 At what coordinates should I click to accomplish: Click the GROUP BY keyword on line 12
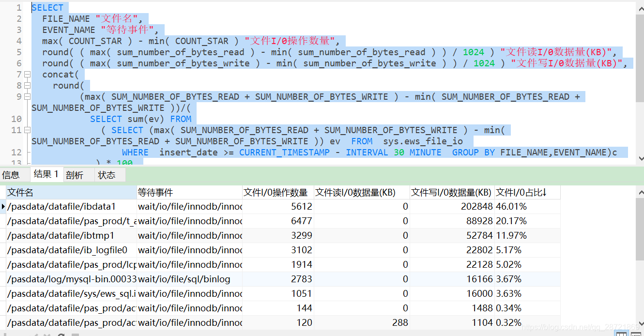(474, 153)
